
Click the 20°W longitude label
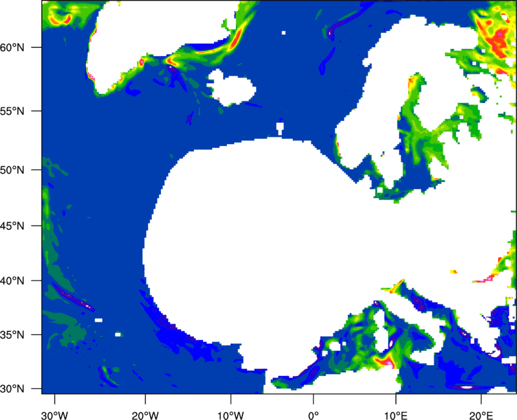coord(145,415)
